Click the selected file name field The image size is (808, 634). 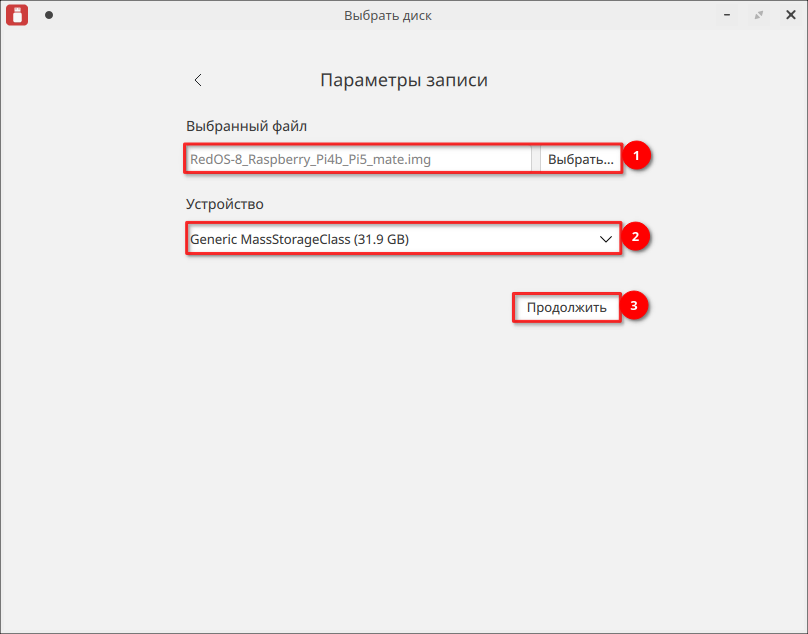click(x=359, y=159)
